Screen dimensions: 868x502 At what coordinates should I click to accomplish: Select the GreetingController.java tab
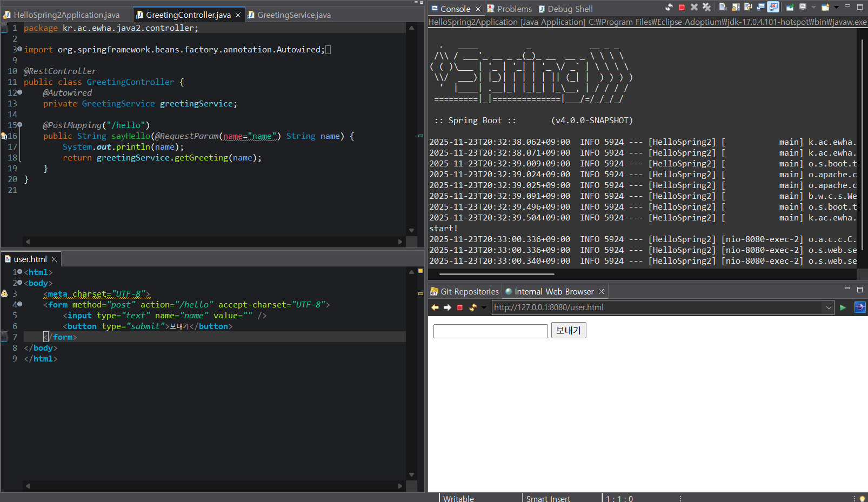point(188,15)
